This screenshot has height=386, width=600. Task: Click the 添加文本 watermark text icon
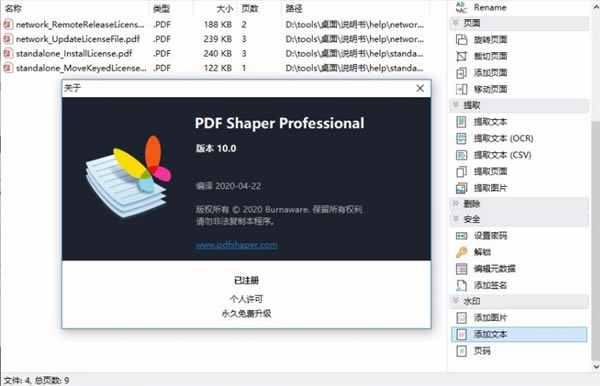461,334
